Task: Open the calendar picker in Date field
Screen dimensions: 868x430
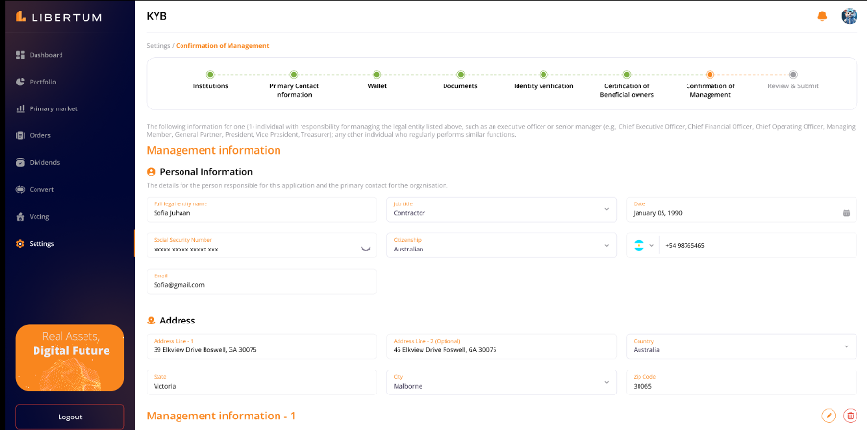Action: (846, 213)
